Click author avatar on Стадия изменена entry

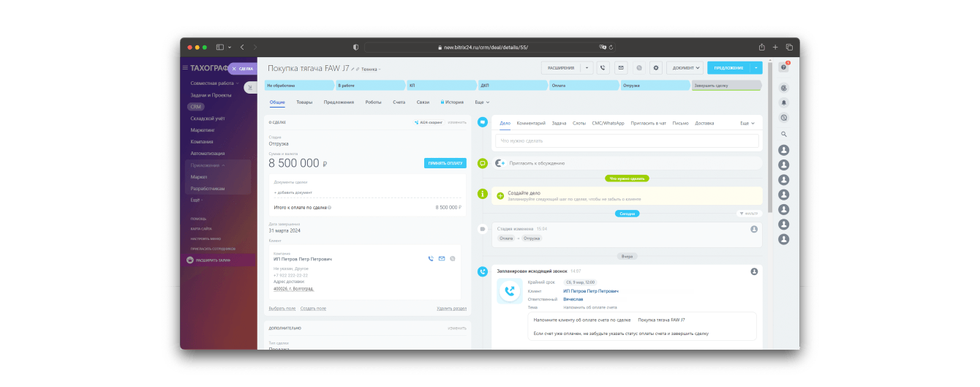pos(754,229)
